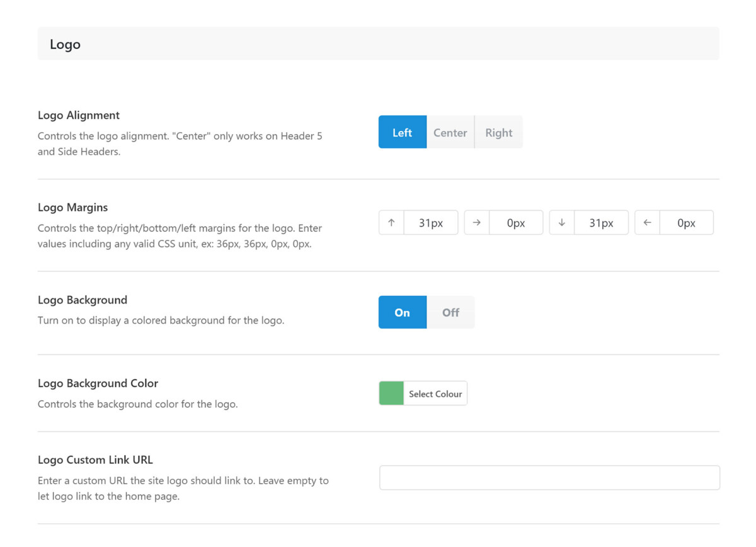Turn Off the Logo Background option
Screen dimensions: 756x547
pos(450,312)
